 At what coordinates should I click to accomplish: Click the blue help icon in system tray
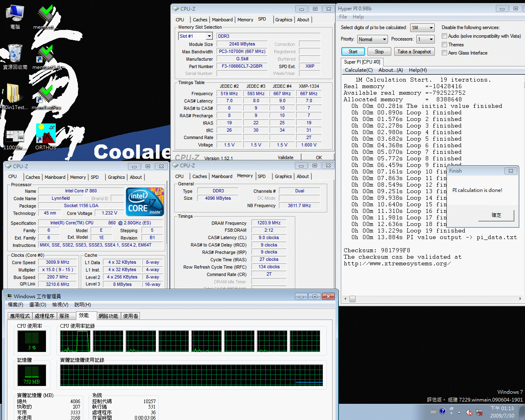click(442, 411)
